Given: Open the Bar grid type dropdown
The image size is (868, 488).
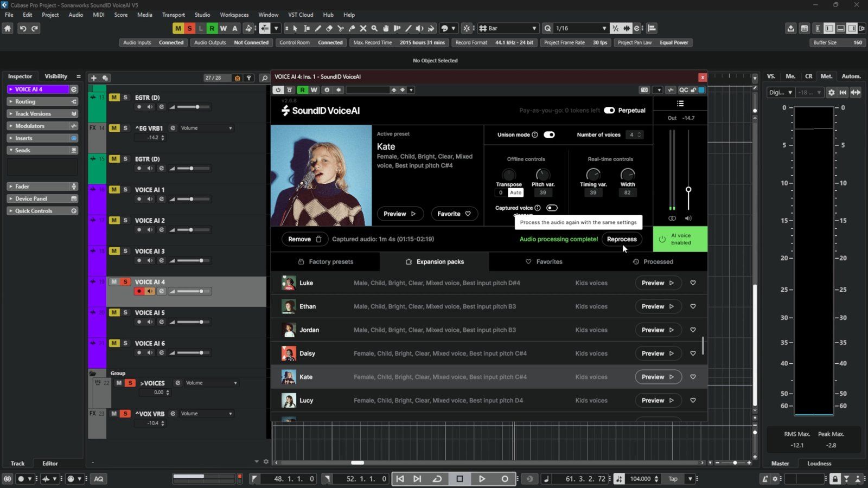Looking at the screenshot, I should 508,28.
